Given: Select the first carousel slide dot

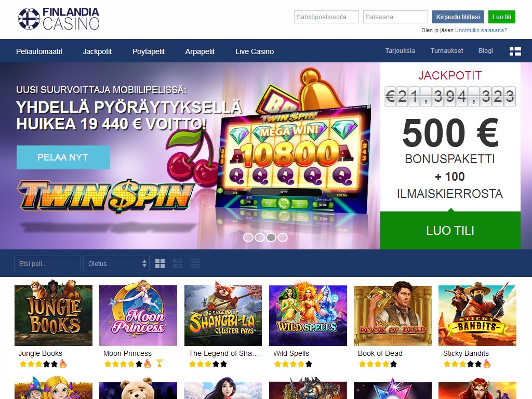Looking at the screenshot, I should [x=248, y=237].
